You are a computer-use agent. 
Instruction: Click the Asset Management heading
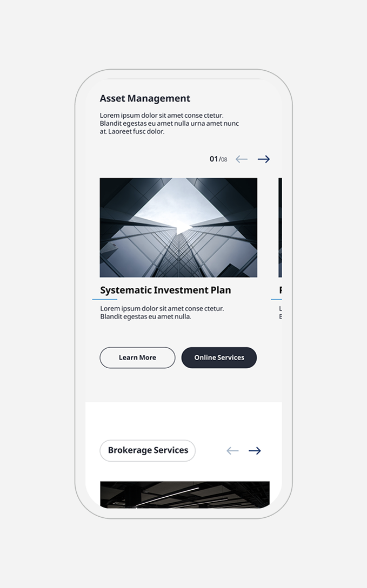click(145, 98)
